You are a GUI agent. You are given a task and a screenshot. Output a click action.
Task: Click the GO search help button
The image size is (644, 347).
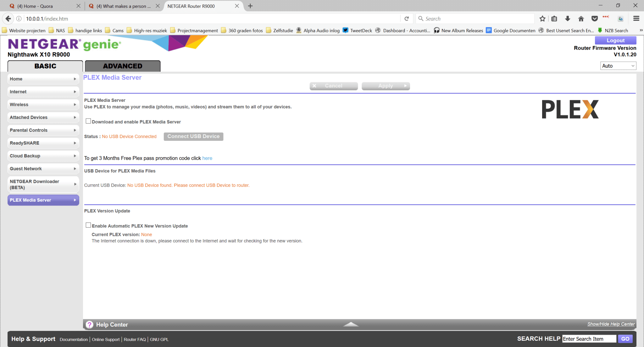coord(625,339)
